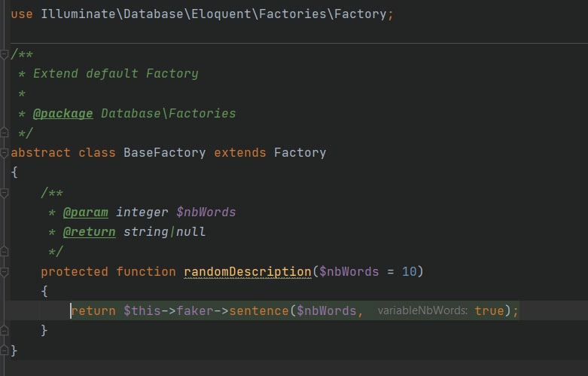The width and height of the screenshot is (588, 376).
Task: Click 'Extend default Factory' comment text
Action: [x=116, y=73]
